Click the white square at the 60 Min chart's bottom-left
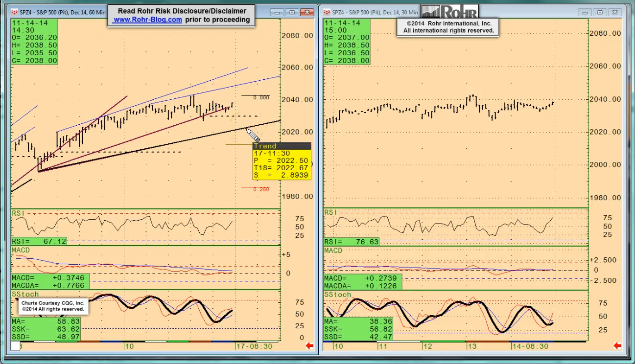This screenshot has height=364, width=635. point(16,346)
